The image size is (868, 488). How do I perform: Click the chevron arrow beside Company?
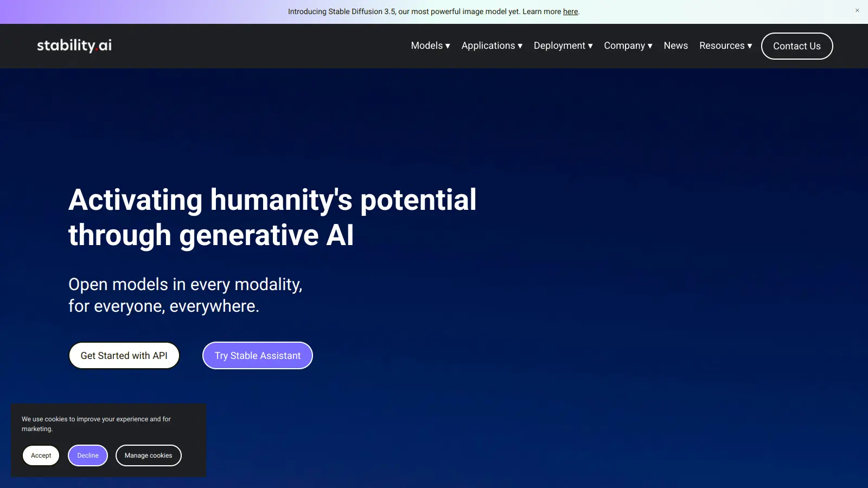tap(649, 46)
